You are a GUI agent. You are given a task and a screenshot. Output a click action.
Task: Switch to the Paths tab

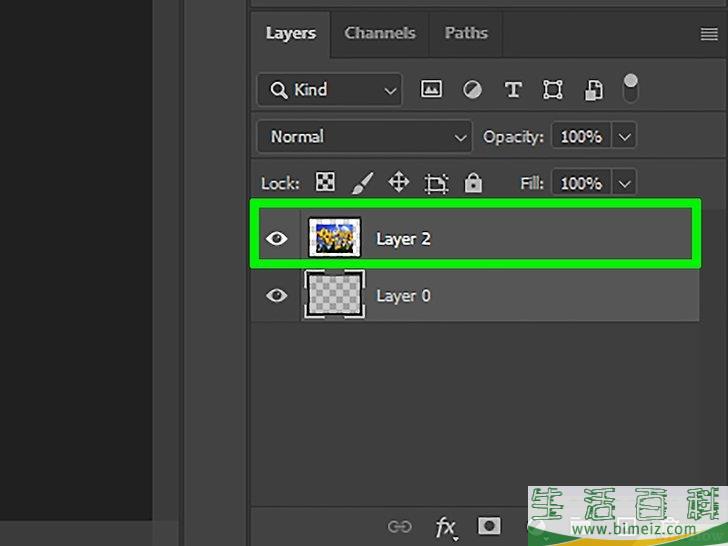point(466,33)
